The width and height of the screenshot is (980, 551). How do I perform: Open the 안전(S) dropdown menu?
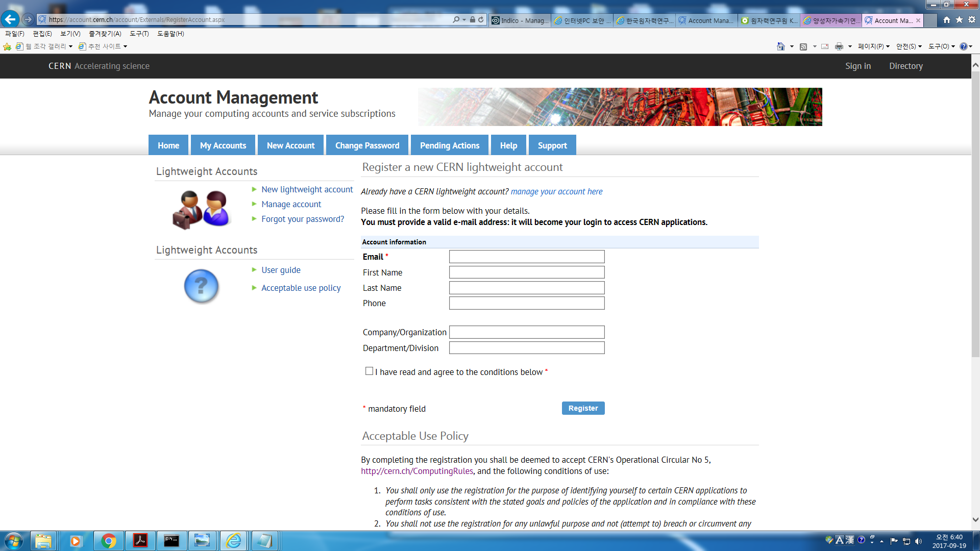coord(909,46)
